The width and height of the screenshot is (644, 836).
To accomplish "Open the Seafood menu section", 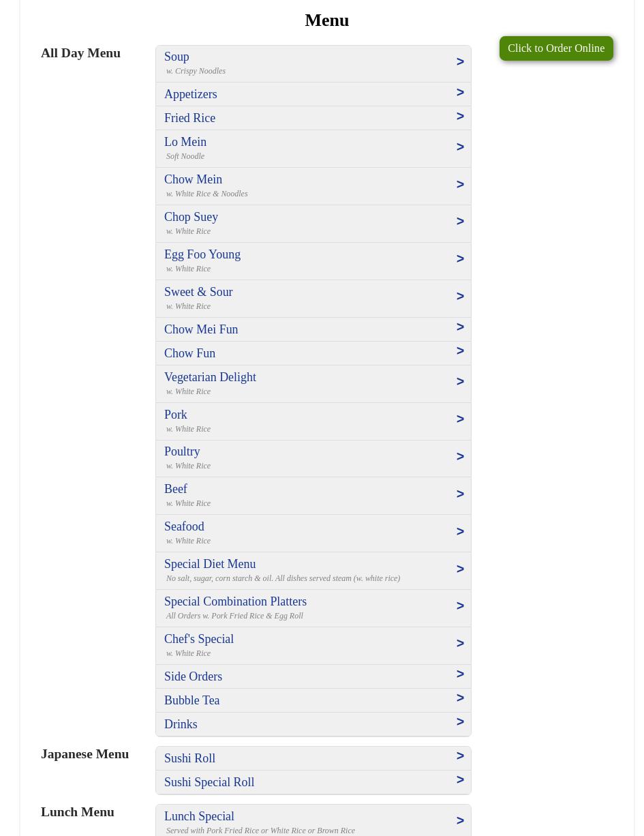I will point(184,526).
